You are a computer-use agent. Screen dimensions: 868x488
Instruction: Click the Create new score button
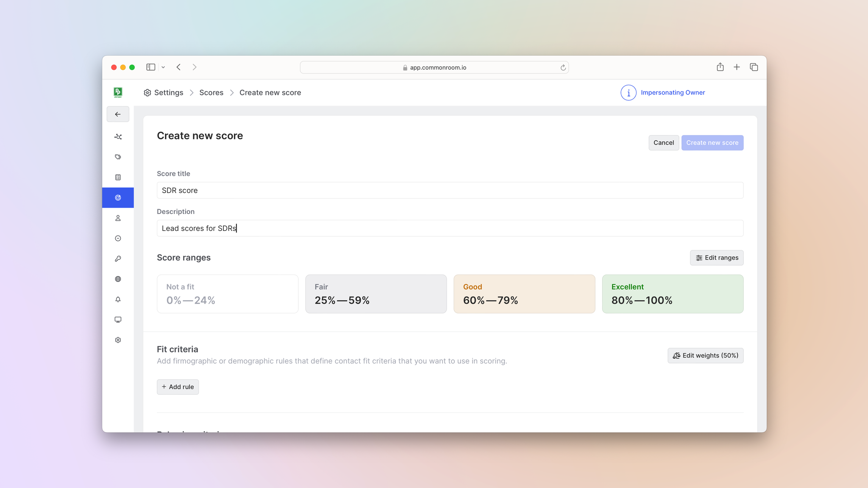(x=712, y=143)
